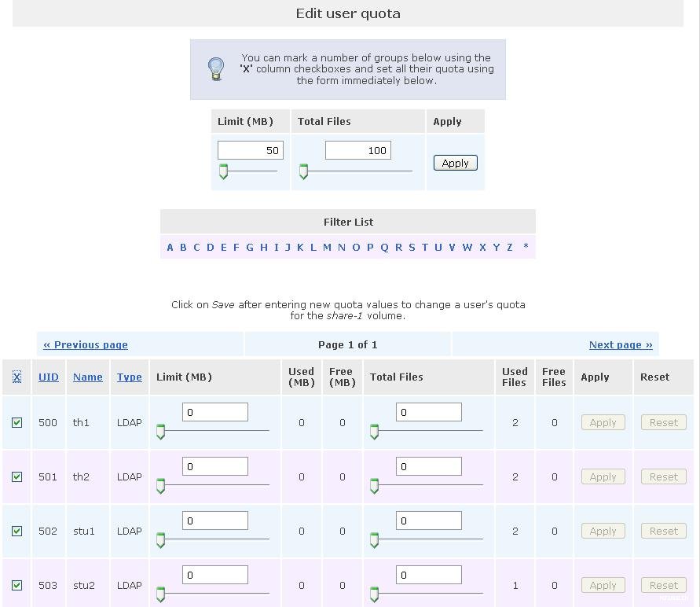Click the Total Files field for th1
The width and height of the screenshot is (700, 607).
coord(429,412)
